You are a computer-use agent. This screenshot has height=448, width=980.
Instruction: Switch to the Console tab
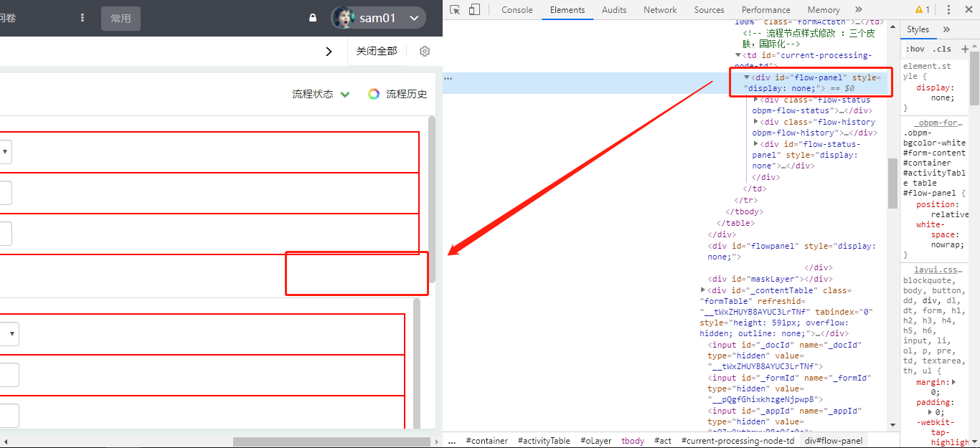517,10
